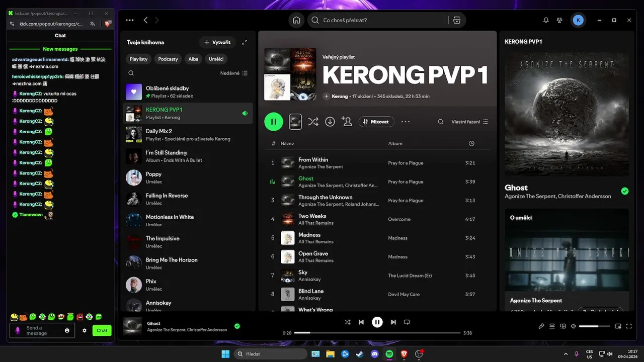
Task: Open Nedávné sort options in library
Action: (234, 73)
